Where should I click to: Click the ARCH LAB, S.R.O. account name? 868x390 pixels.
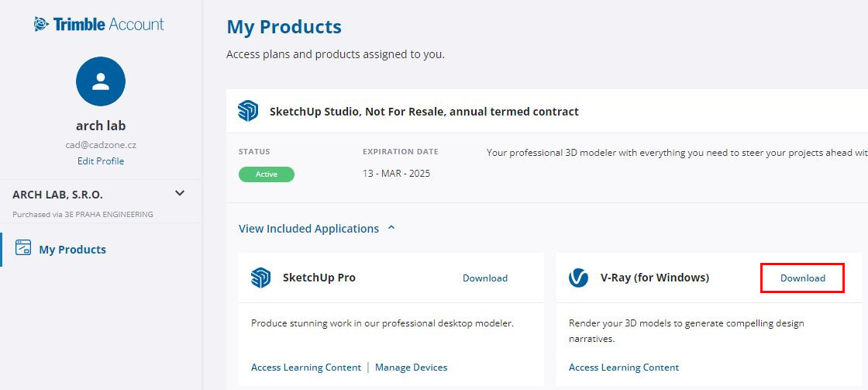[x=57, y=195]
